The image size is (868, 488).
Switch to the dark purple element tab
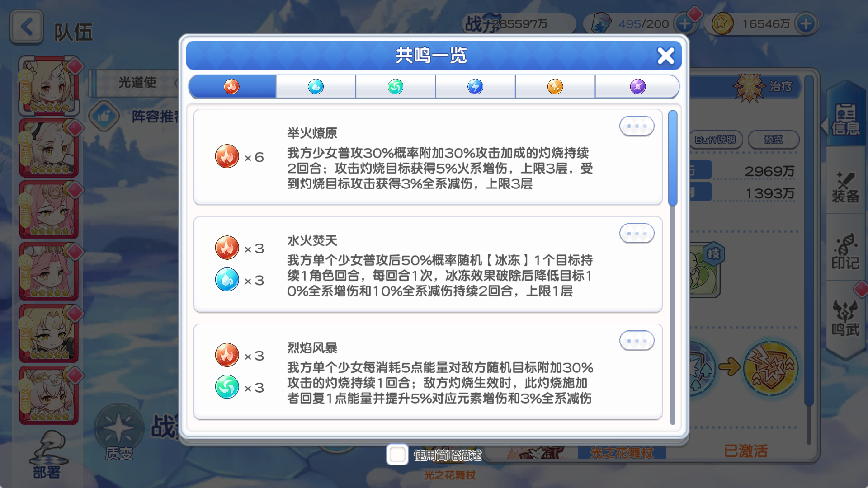[637, 86]
